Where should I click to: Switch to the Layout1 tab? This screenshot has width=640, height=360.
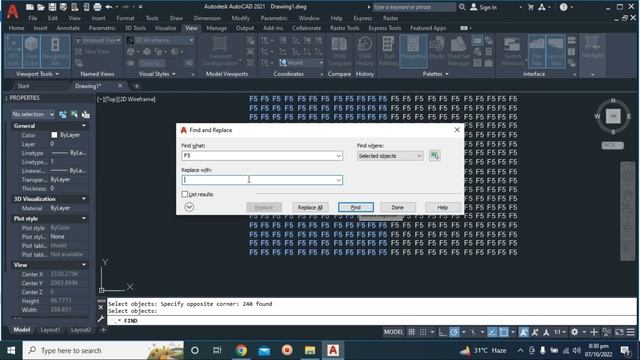[x=51, y=330]
